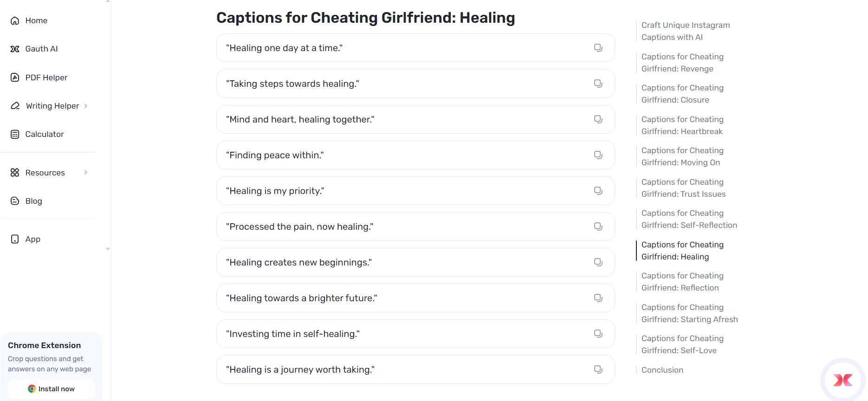This screenshot has width=868, height=401.
Task: Select the Writing Helper pen icon
Action: click(14, 105)
